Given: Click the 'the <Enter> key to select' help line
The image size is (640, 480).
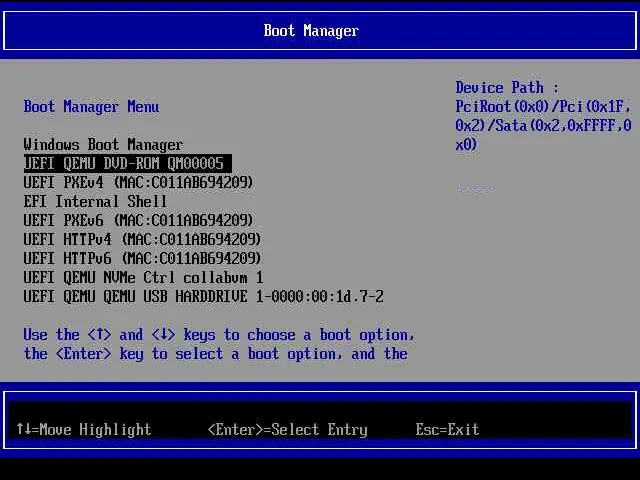Looking at the screenshot, I should click(x=216, y=354).
